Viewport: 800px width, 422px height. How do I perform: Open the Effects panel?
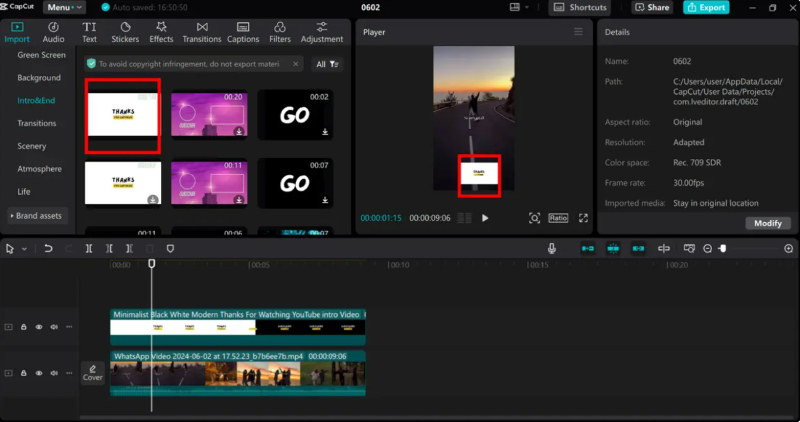click(161, 31)
